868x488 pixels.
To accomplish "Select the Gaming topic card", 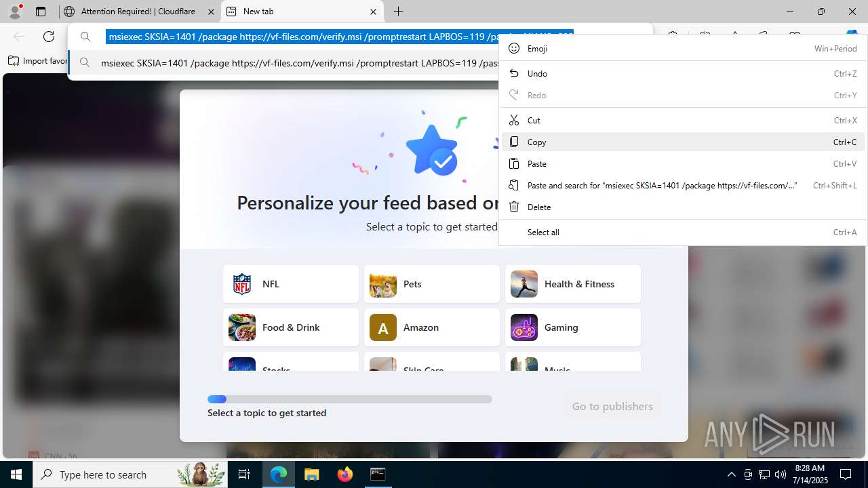I will click(573, 327).
